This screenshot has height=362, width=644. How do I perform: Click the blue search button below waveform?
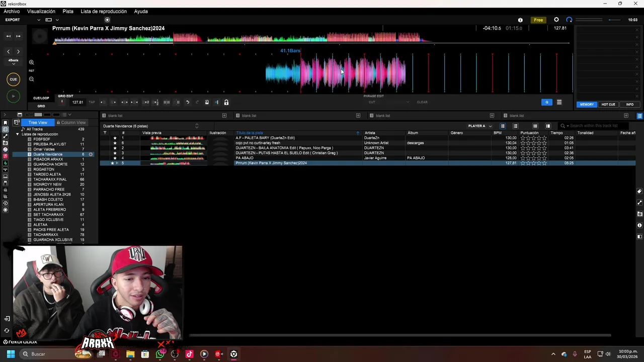547,102
